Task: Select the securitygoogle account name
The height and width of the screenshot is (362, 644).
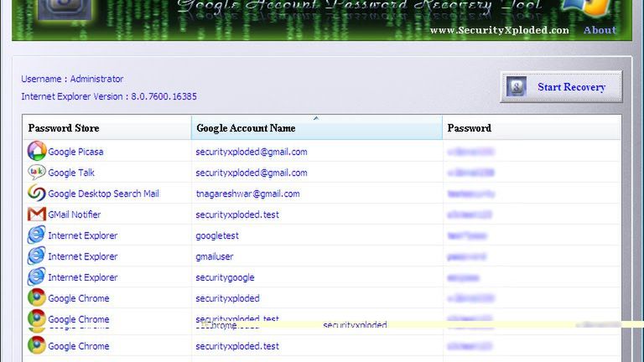Action: click(225, 277)
